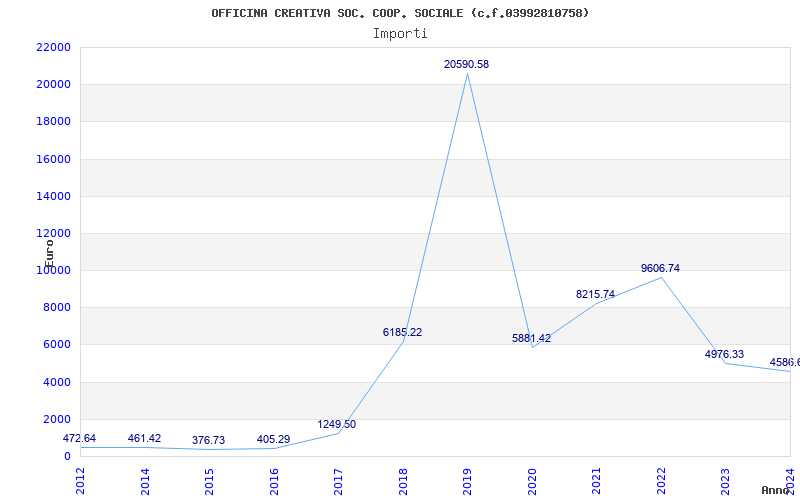
Task: Click the Euro y-axis title
Action: 49,253
